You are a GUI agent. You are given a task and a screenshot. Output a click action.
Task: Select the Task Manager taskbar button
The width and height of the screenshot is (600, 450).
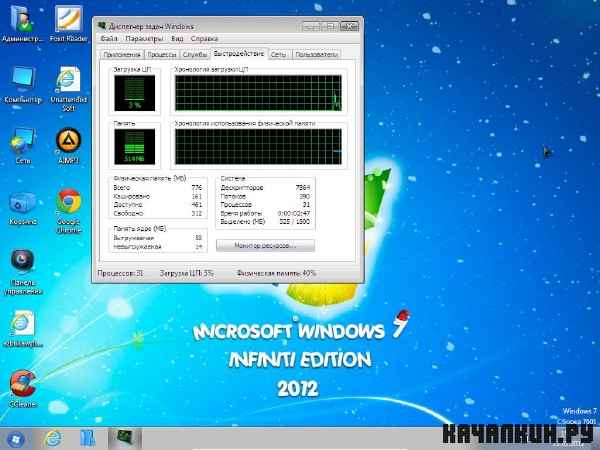(x=125, y=439)
